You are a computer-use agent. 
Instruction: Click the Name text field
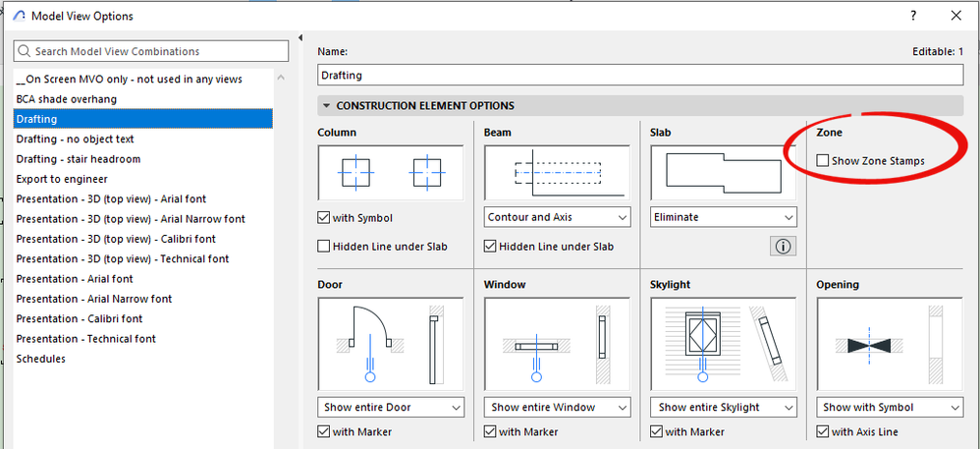(x=640, y=75)
